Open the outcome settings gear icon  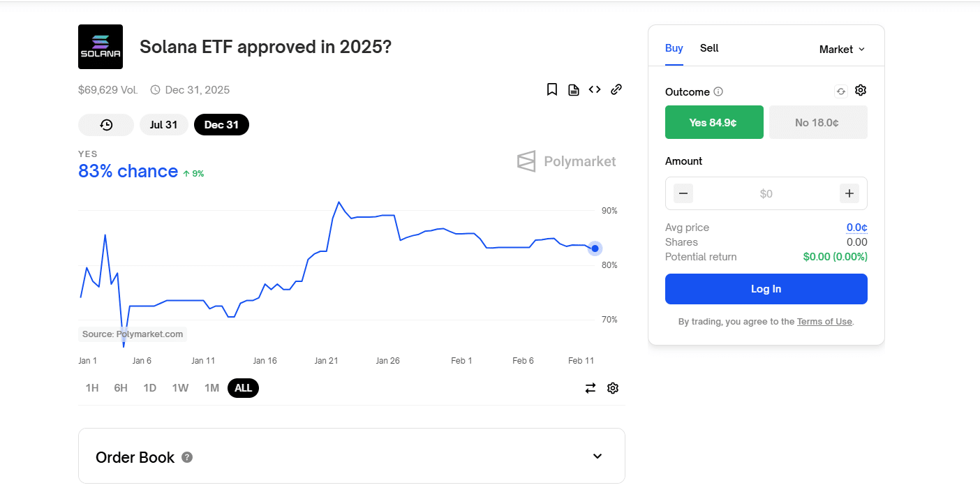pyautogui.click(x=861, y=91)
